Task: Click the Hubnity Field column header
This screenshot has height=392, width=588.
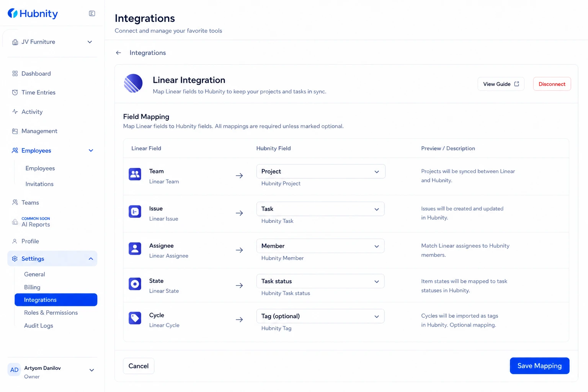Action: [x=274, y=149]
